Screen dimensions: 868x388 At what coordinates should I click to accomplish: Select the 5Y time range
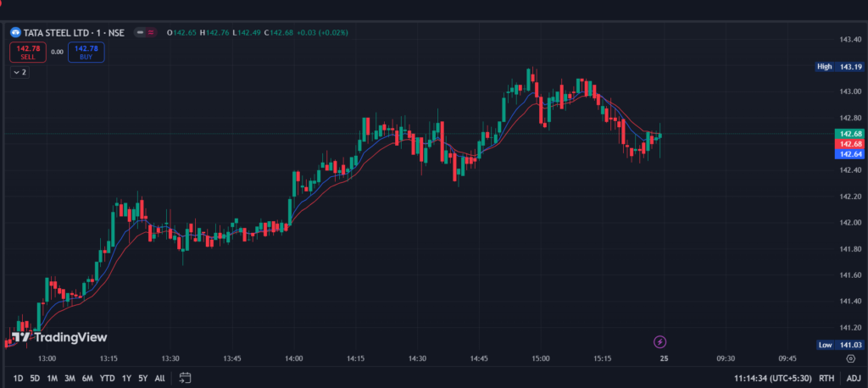tap(142, 378)
